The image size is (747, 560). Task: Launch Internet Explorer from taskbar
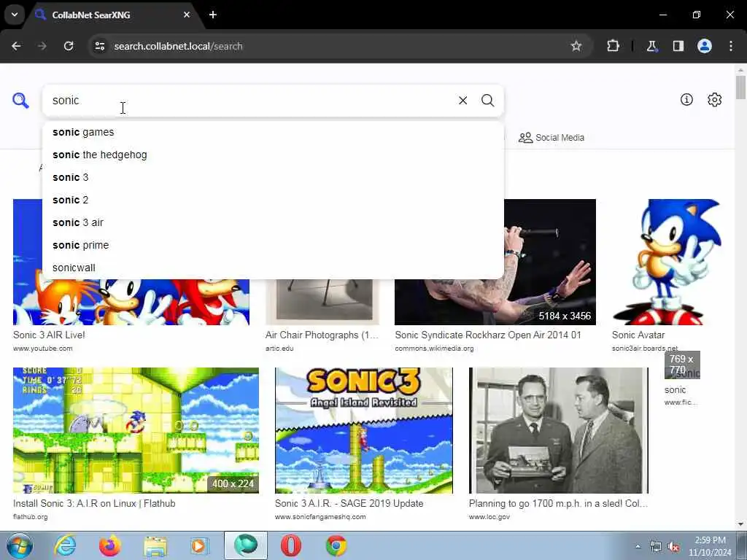[65, 545]
